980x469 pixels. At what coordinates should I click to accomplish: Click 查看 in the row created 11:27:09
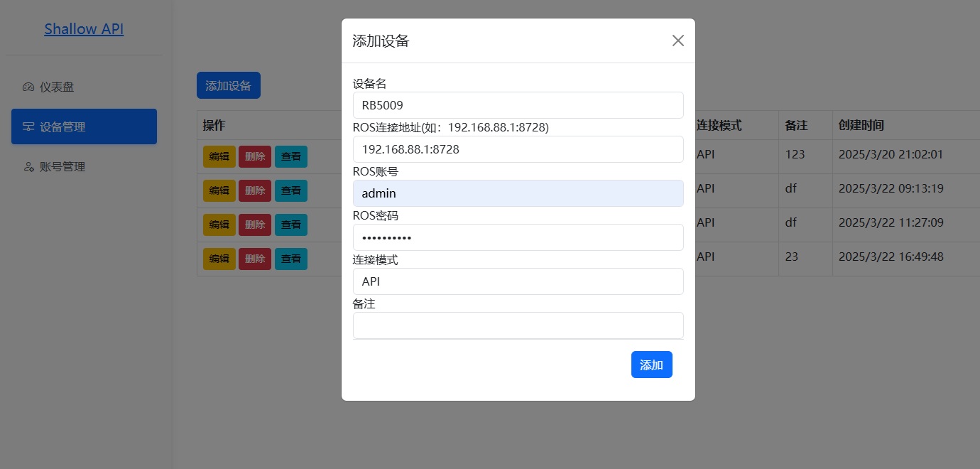click(291, 225)
